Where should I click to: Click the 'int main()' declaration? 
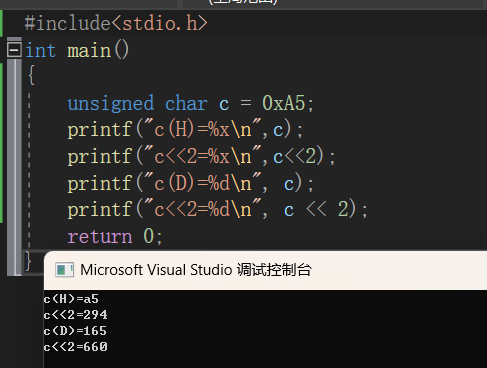coord(77,51)
